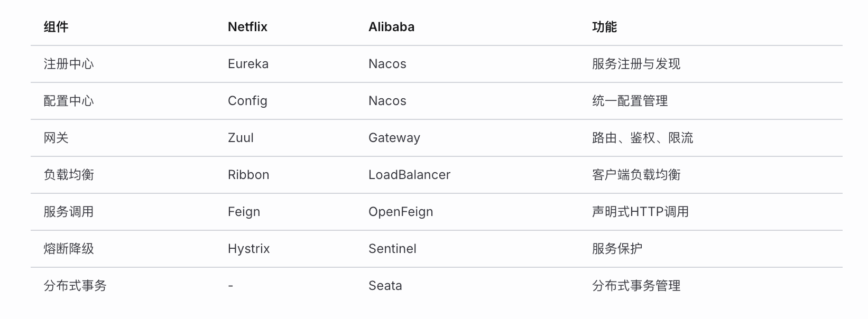
Task: Select the Sentinel cell
Action: click(x=392, y=249)
